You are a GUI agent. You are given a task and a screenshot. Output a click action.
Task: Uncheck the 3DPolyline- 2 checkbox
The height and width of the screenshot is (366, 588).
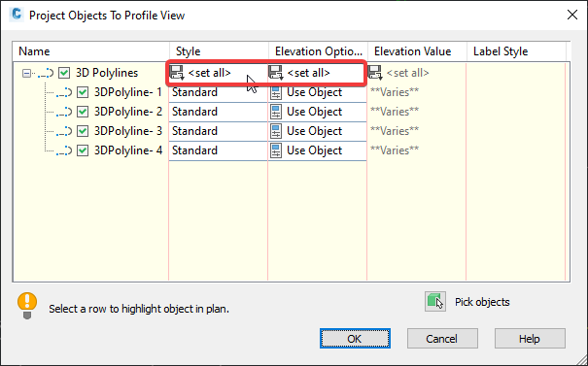[x=83, y=112]
